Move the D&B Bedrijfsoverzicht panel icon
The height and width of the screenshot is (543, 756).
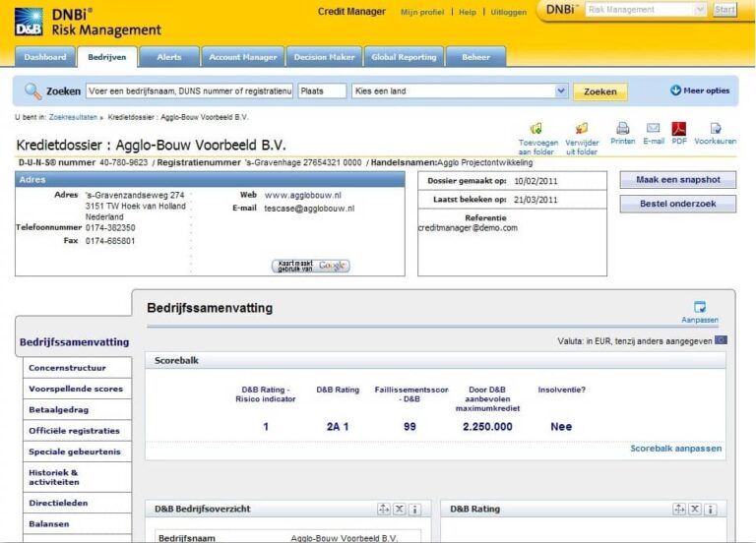[383, 509]
